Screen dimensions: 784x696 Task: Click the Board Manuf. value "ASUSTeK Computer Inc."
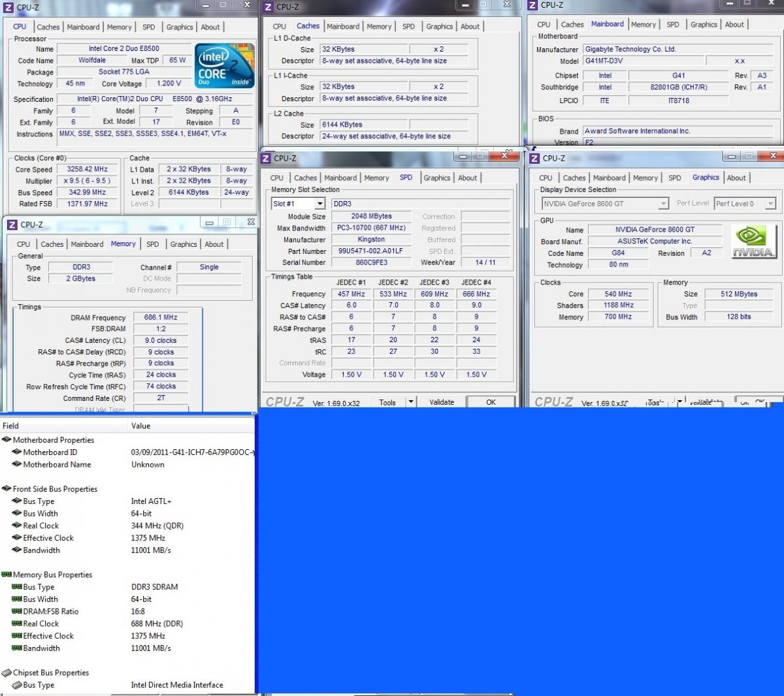click(655, 242)
